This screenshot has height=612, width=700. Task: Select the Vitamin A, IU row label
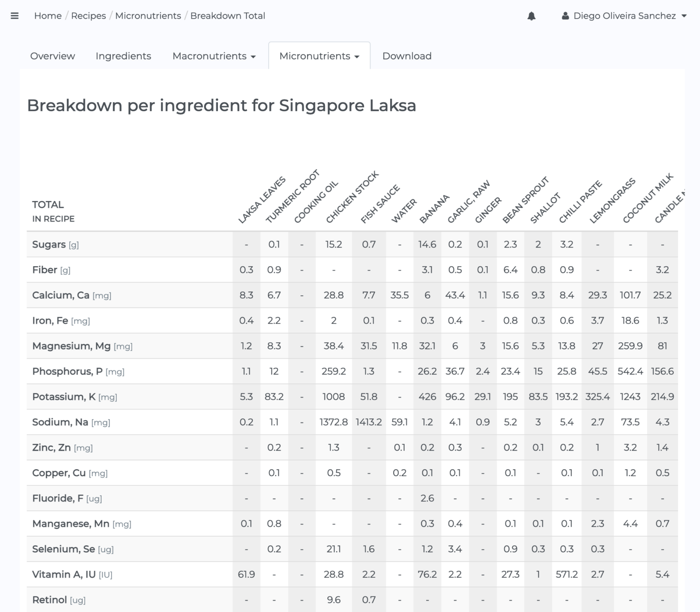[x=64, y=575]
